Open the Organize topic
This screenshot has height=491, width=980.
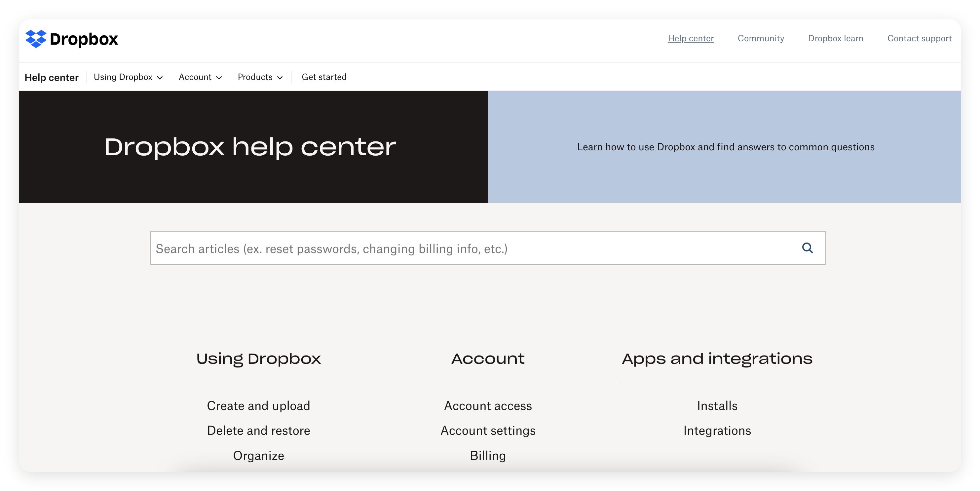coord(259,456)
